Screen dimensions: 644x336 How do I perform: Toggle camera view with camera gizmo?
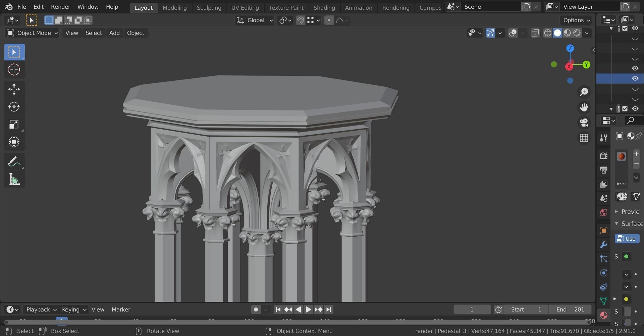pyautogui.click(x=584, y=123)
